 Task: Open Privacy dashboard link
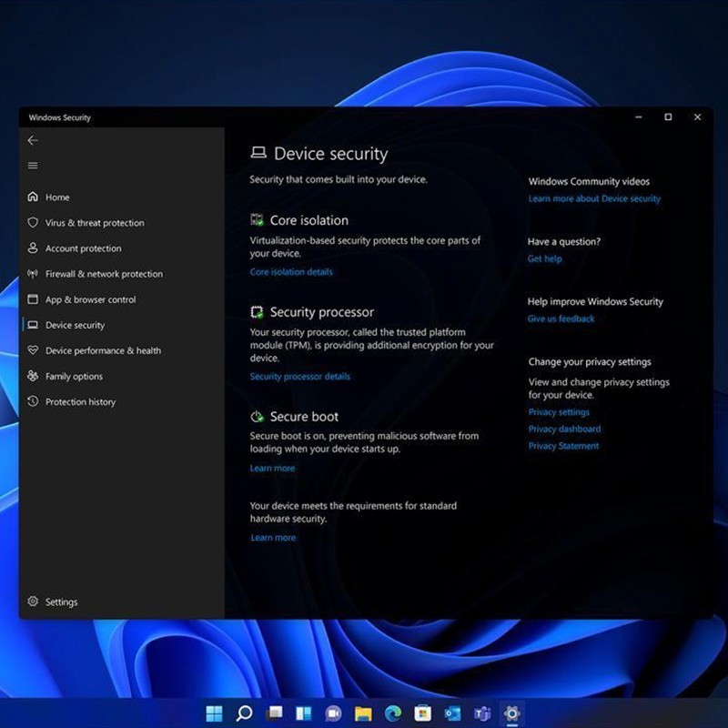(x=564, y=430)
